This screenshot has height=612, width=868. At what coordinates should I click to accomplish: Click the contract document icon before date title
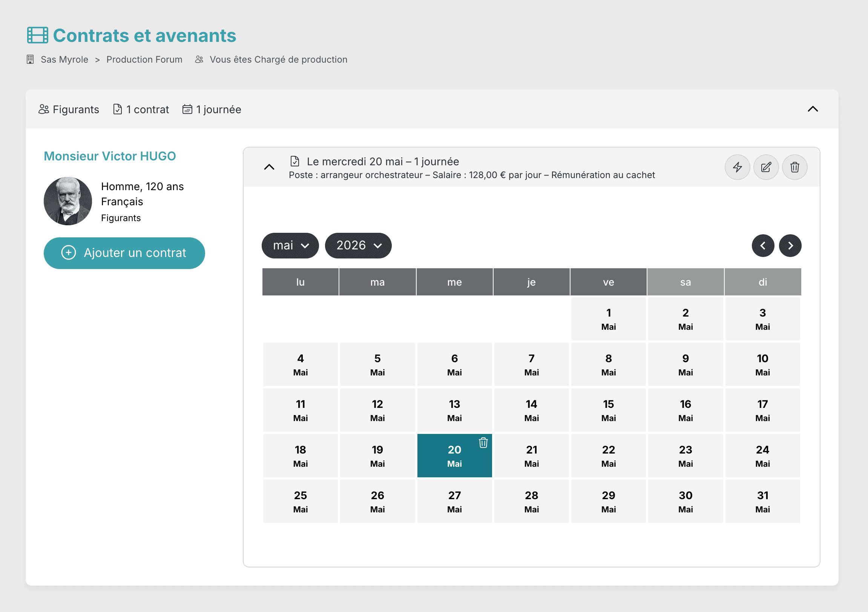[295, 161]
